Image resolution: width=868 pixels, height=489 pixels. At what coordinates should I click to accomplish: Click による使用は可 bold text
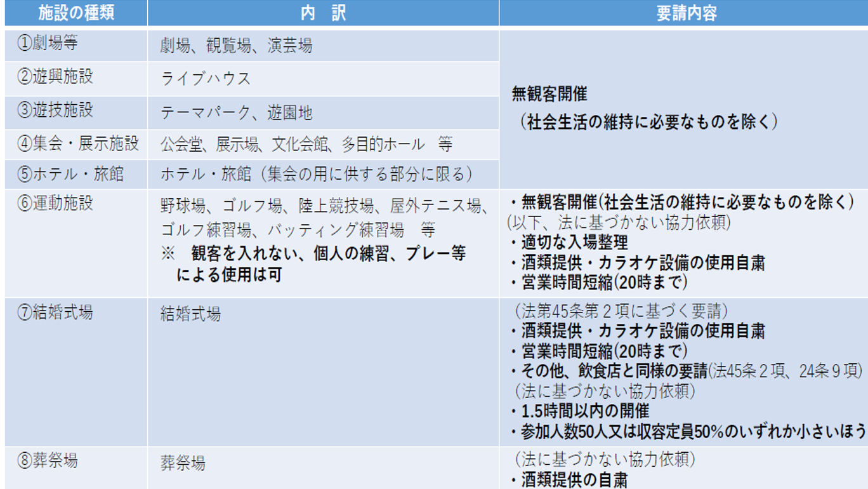coord(229,275)
